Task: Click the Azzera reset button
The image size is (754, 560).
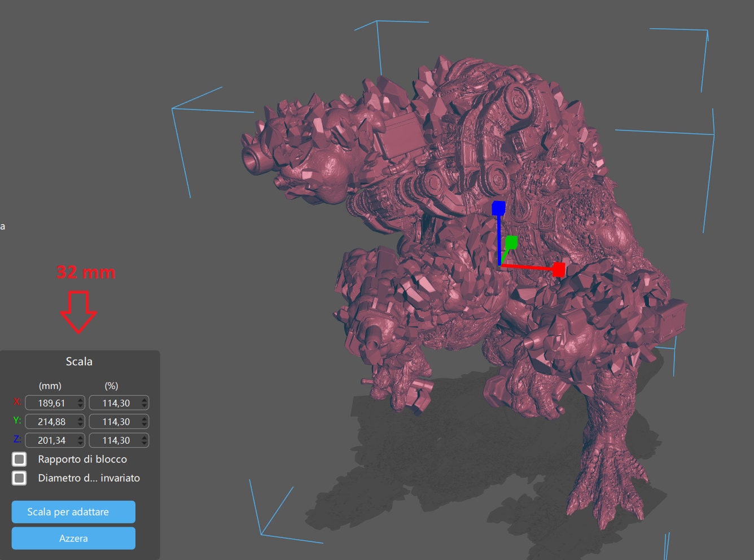Action: tap(73, 539)
